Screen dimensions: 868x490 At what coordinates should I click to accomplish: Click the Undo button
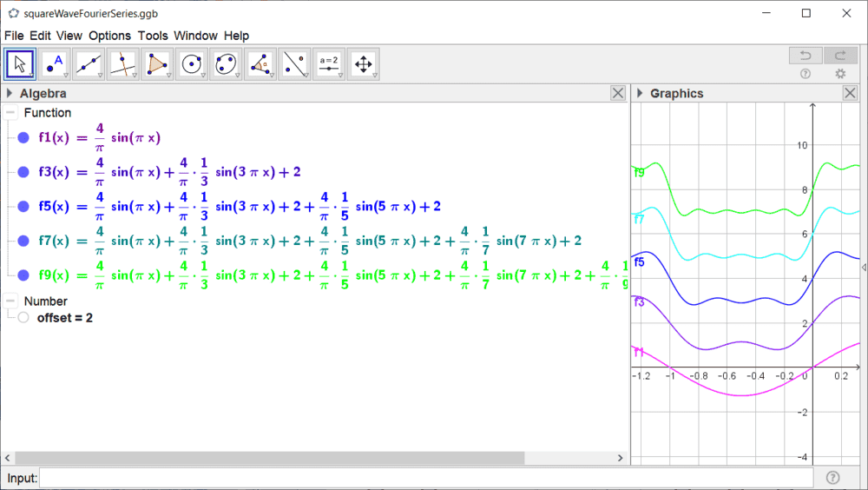(805, 56)
